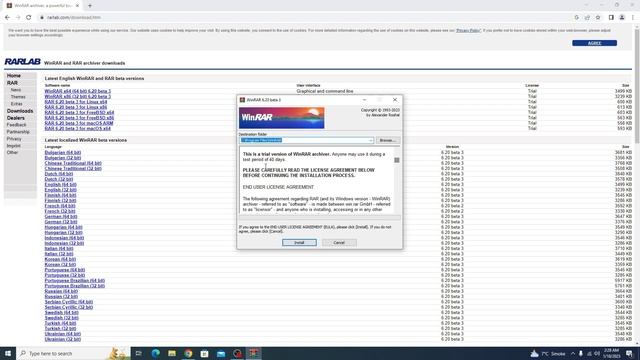The image size is (640, 360).
Task: Open Swedish (32 bit) download link
Action: [x=62, y=318]
